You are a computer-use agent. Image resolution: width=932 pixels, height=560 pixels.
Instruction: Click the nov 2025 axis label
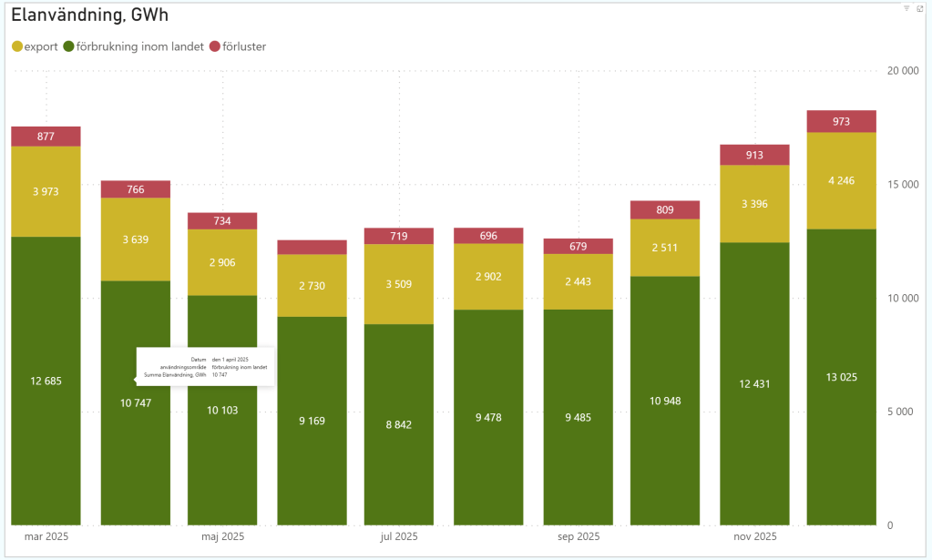point(753,537)
